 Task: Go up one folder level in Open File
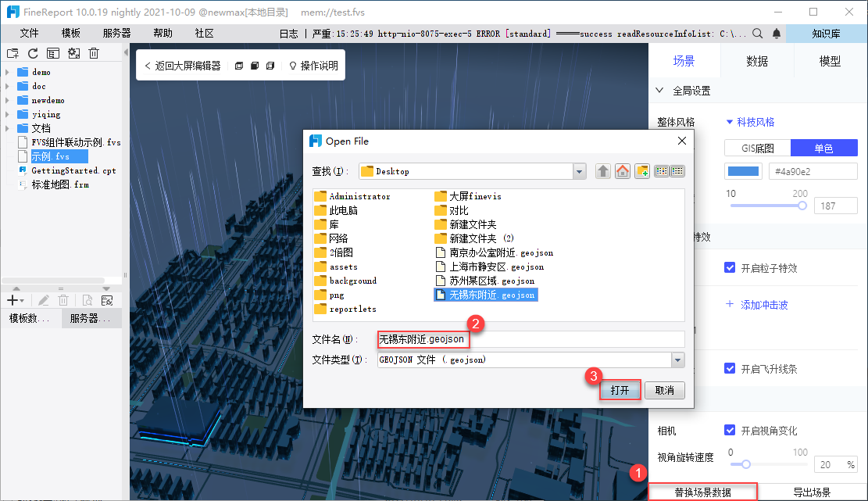[603, 171]
